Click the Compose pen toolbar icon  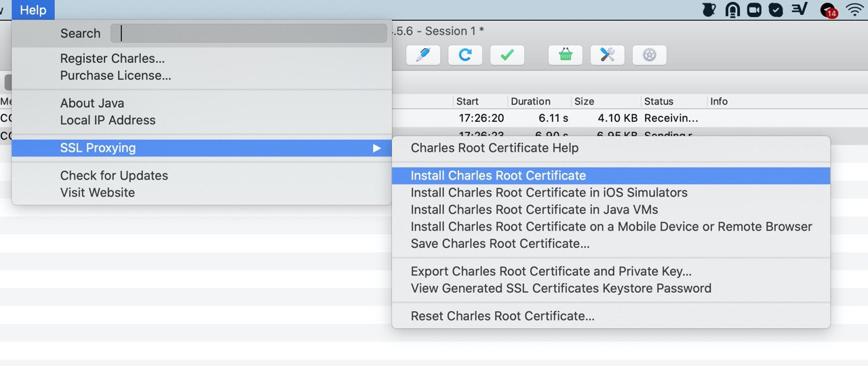pos(423,55)
